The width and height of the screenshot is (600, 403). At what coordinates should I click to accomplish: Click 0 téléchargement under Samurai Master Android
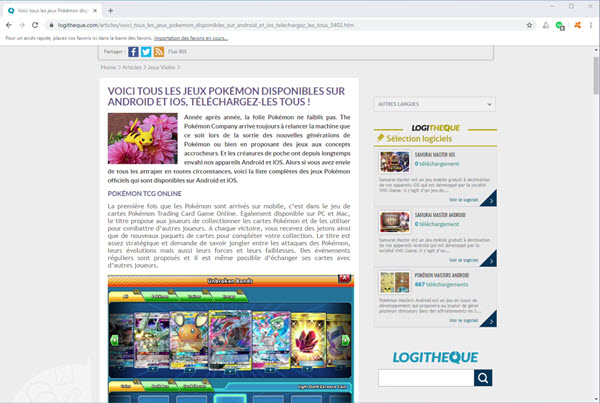[437, 224]
